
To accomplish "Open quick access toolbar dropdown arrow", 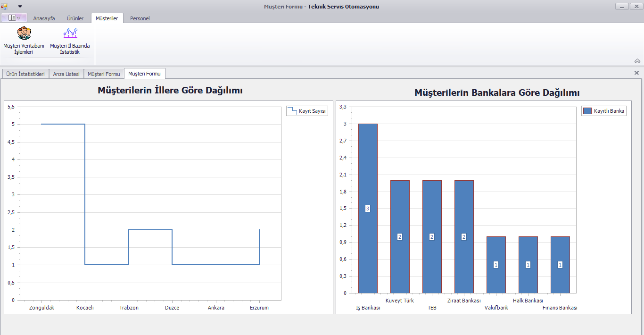I will tap(20, 7).
